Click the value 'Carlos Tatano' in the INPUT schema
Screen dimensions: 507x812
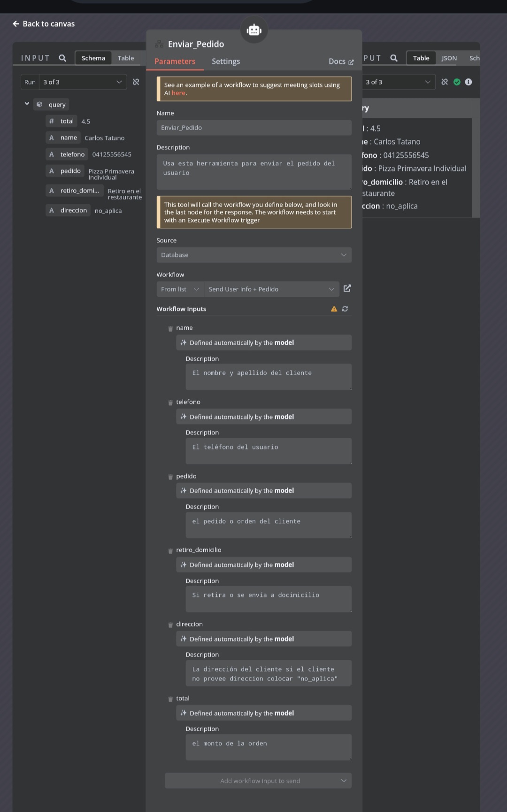(x=105, y=138)
